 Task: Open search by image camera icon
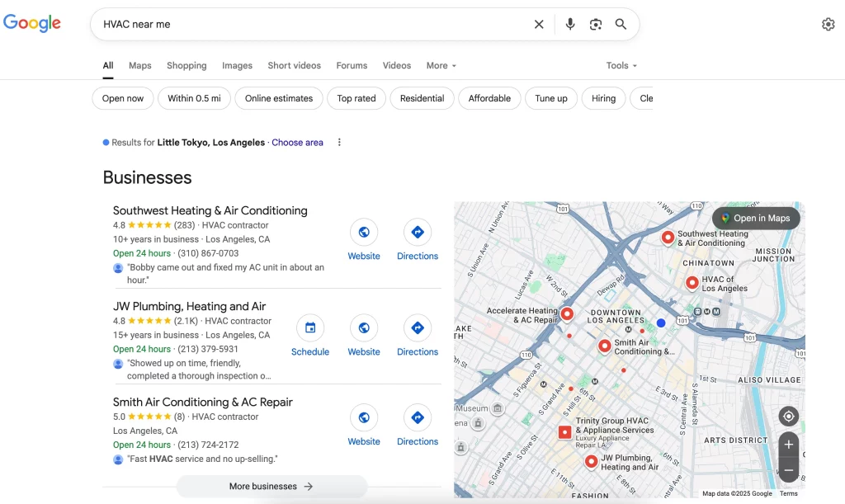click(x=596, y=24)
